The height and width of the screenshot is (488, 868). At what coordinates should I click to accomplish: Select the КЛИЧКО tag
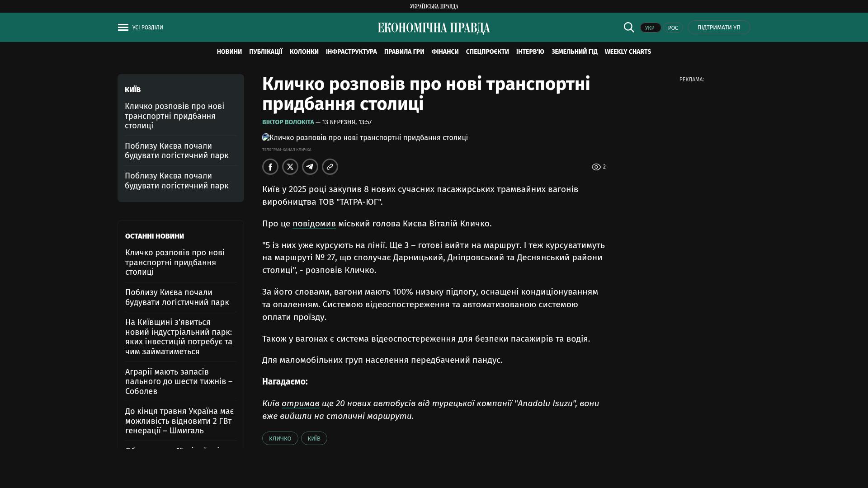tap(280, 438)
